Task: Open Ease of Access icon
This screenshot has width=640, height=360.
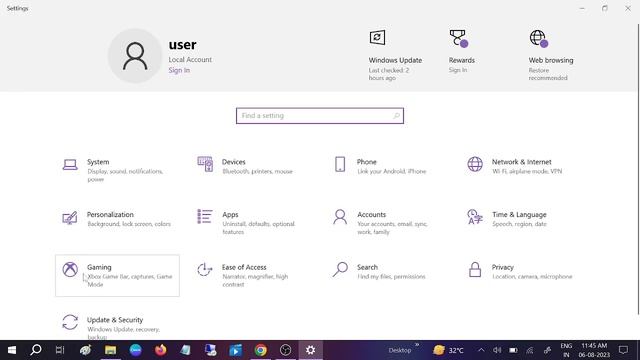Action: pyautogui.click(x=205, y=269)
